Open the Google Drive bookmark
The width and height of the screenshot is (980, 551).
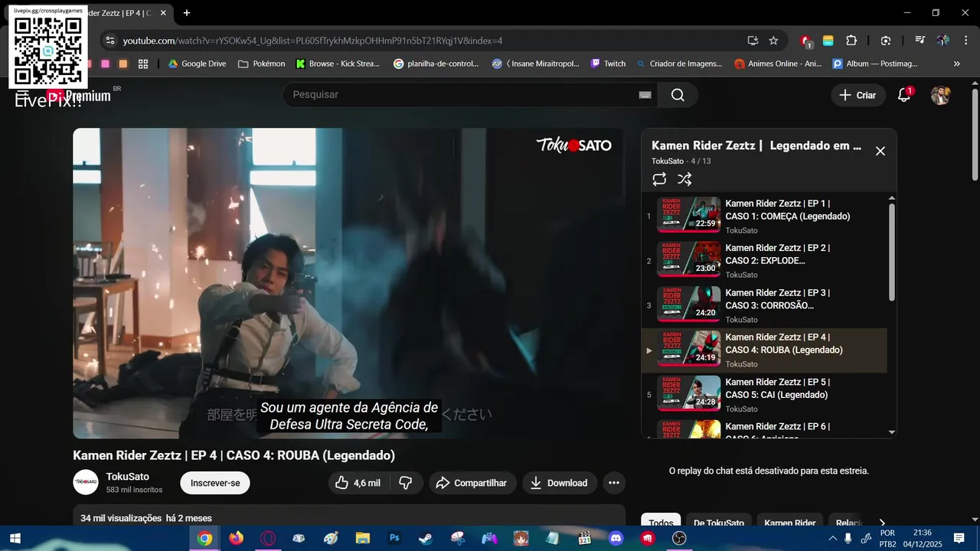[x=197, y=64]
